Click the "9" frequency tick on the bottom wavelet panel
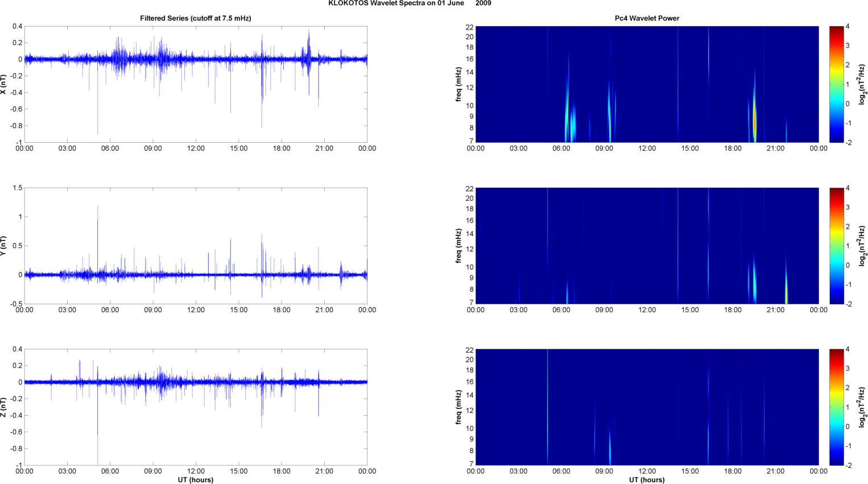868x484 pixels. click(x=472, y=439)
